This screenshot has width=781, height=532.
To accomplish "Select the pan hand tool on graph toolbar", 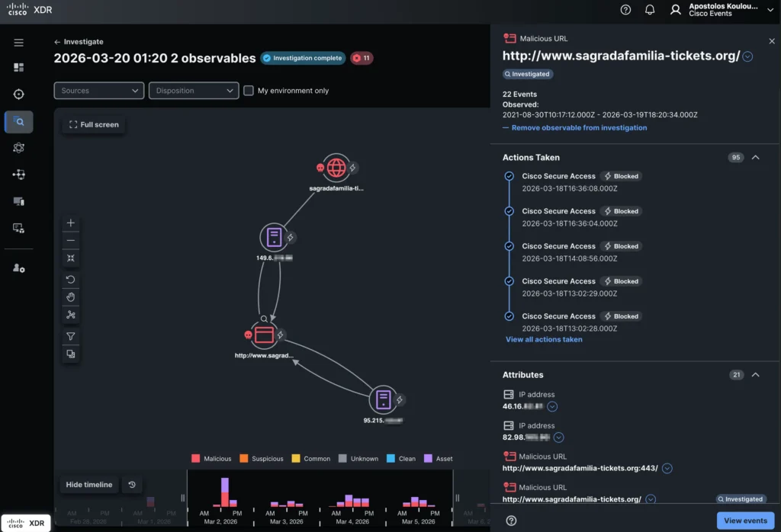I will click(70, 298).
